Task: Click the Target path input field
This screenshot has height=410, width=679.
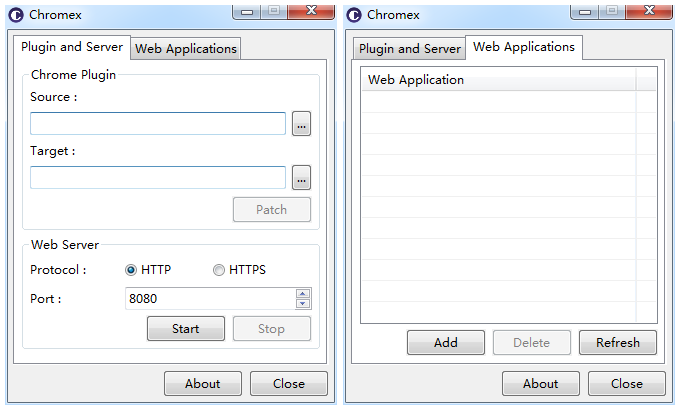Action: pos(158,178)
